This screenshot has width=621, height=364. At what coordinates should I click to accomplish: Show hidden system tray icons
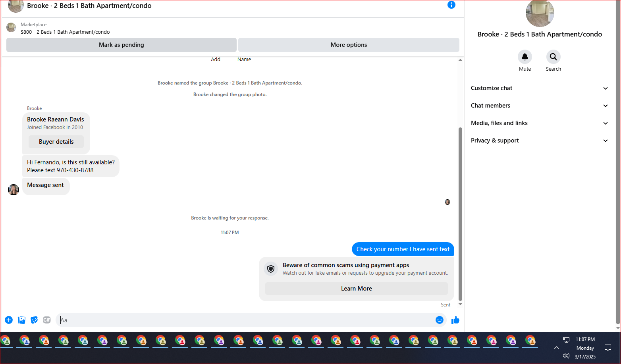coord(557,348)
